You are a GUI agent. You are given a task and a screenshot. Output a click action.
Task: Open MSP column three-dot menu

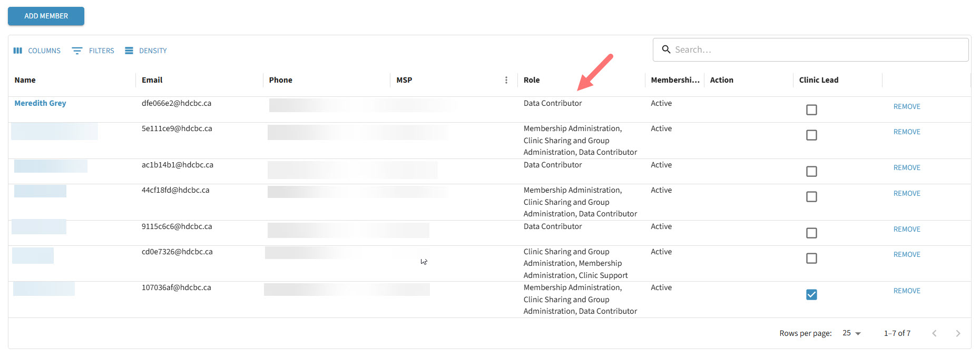tap(506, 80)
